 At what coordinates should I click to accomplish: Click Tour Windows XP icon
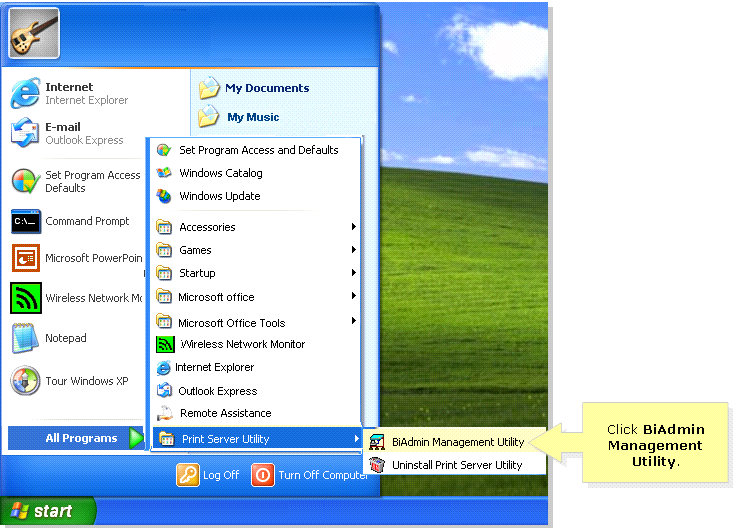[25, 380]
